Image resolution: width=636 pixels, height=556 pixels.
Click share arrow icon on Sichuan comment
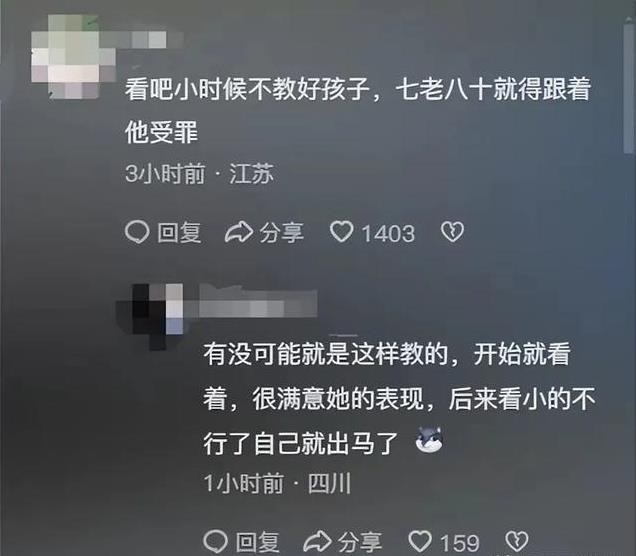pyautogui.click(x=318, y=541)
